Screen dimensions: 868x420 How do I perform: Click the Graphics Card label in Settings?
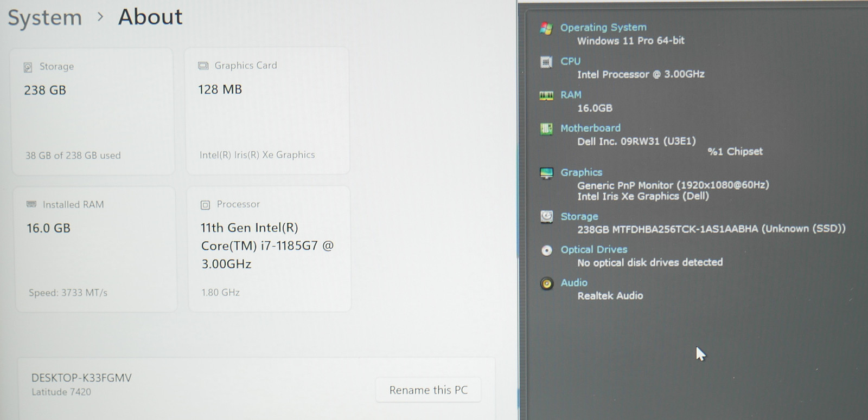[246, 66]
